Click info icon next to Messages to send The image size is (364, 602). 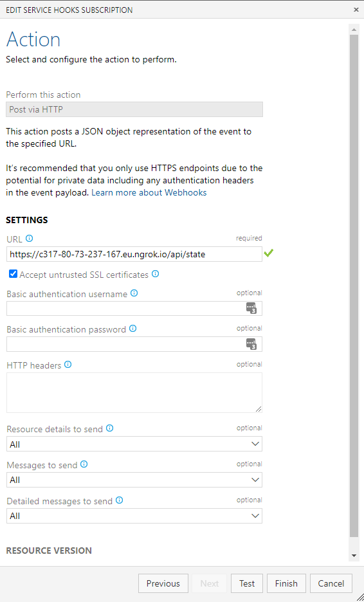click(x=84, y=464)
